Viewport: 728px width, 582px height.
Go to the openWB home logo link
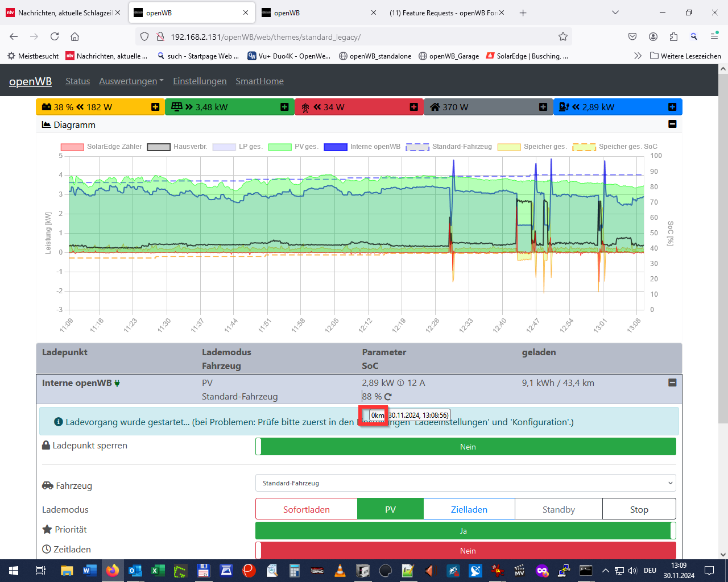(x=30, y=81)
